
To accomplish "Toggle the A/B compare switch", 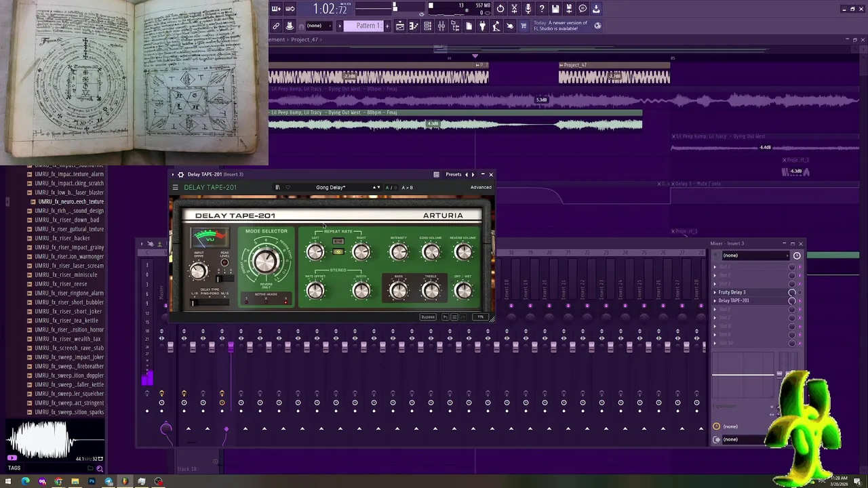I will [x=391, y=187].
